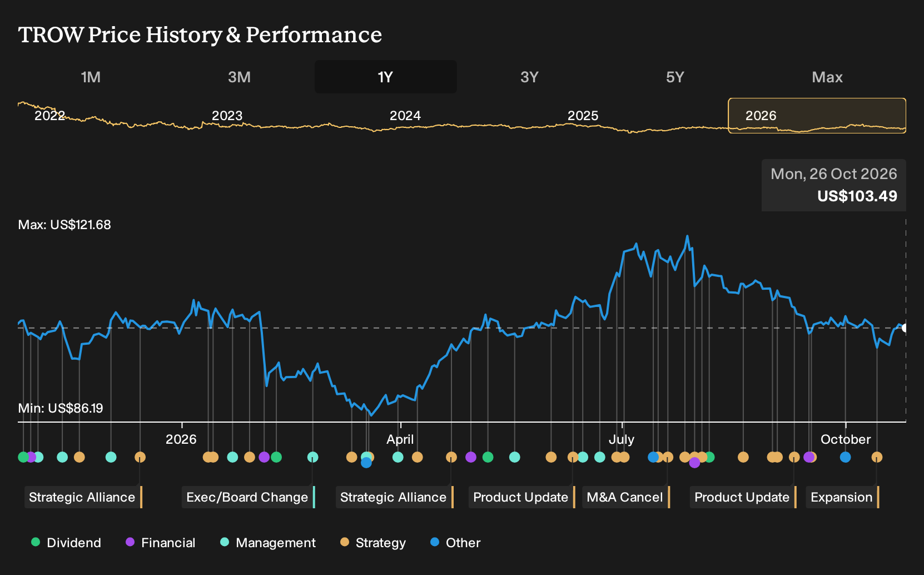Toggle the Strategy legend filter
The image size is (924, 575).
click(x=372, y=543)
